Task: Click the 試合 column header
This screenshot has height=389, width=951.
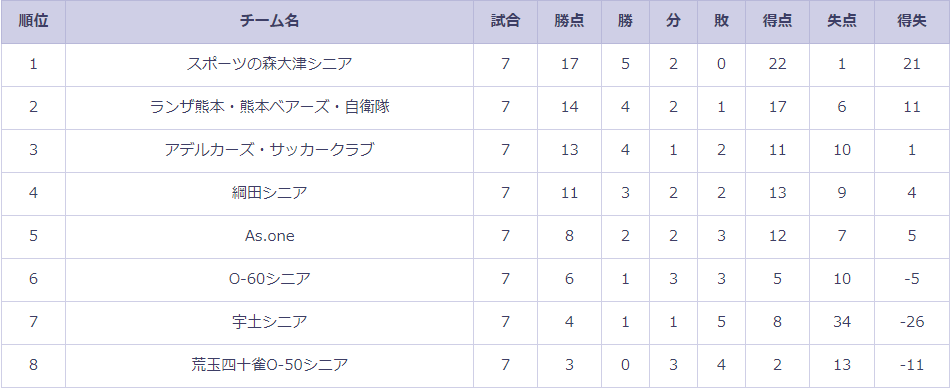Action: click(505, 21)
